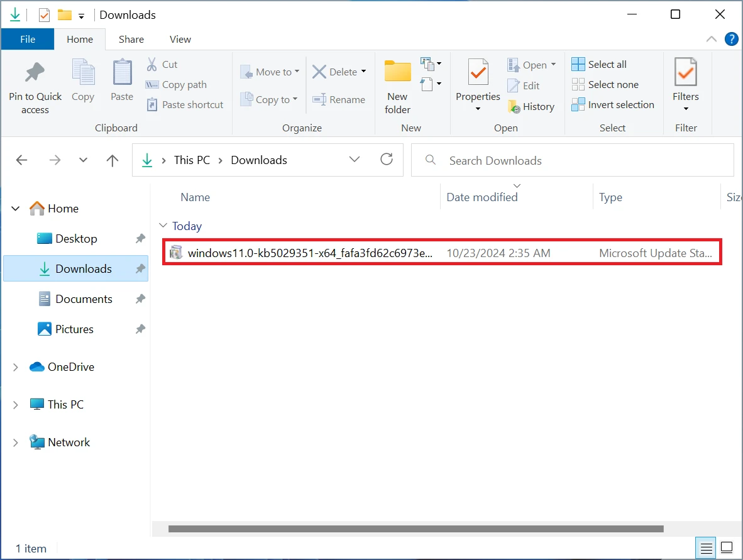Unpin Pictures using its pin icon

coord(140,329)
